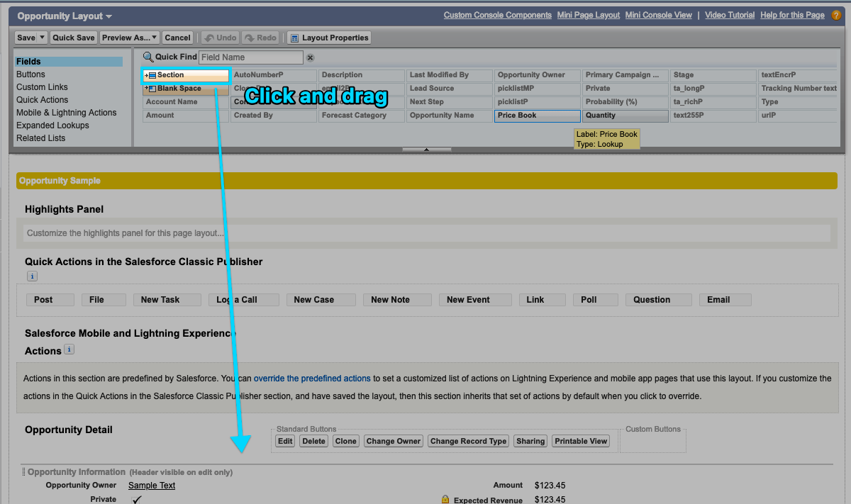Click the New Task quick action
Viewport: 851px width, 504px height.
click(167, 300)
